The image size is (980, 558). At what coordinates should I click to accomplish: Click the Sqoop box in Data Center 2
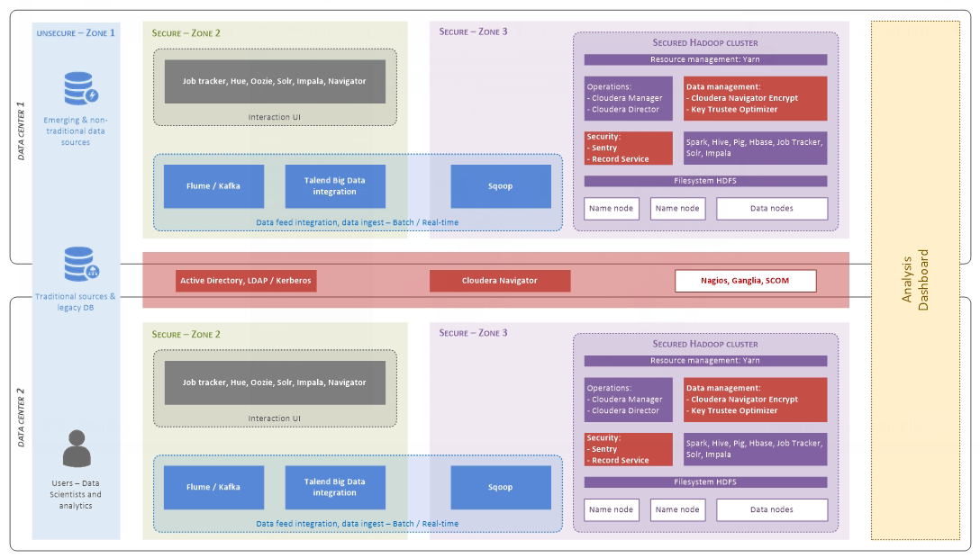[x=500, y=487]
